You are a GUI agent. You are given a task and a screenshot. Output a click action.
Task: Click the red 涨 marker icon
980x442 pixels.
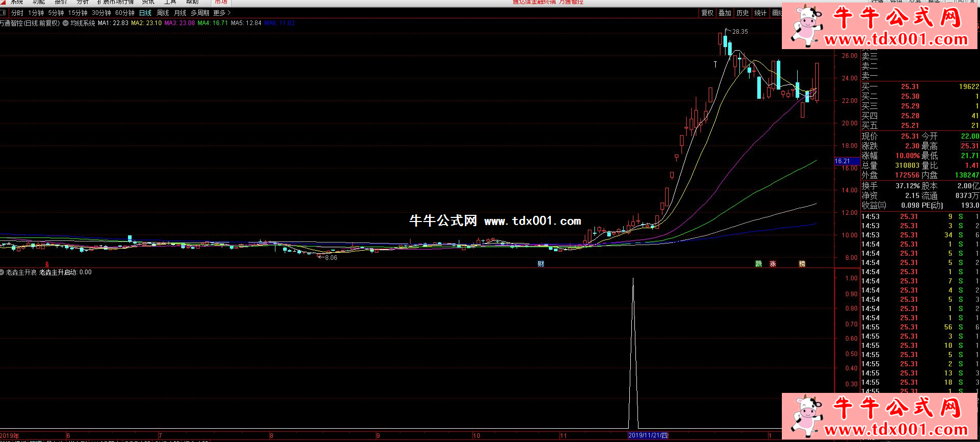click(x=773, y=264)
